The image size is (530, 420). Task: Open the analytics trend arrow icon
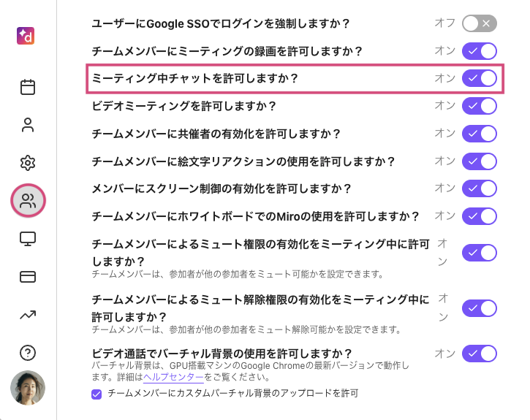coord(28,315)
